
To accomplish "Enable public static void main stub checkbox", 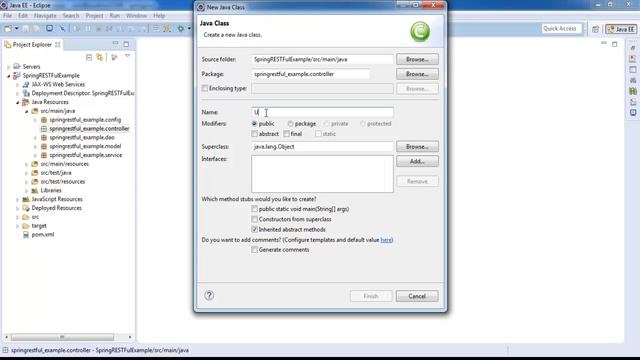I will coord(254,209).
